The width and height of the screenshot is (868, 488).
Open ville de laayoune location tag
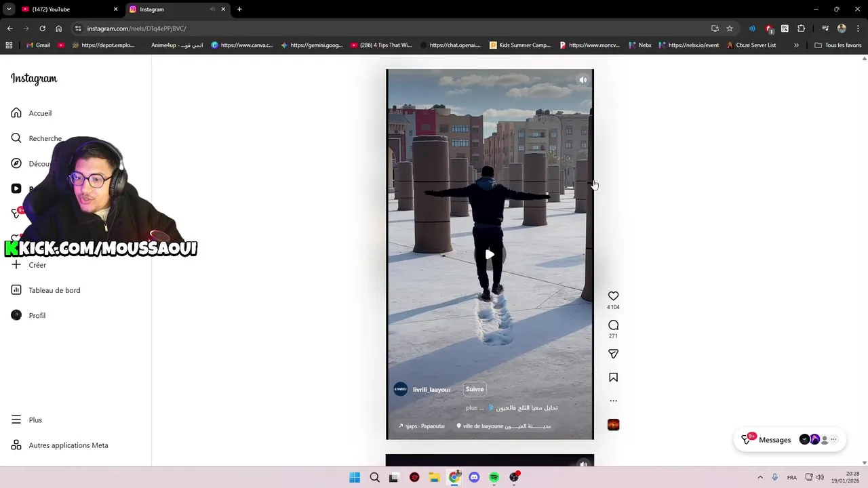tap(503, 426)
